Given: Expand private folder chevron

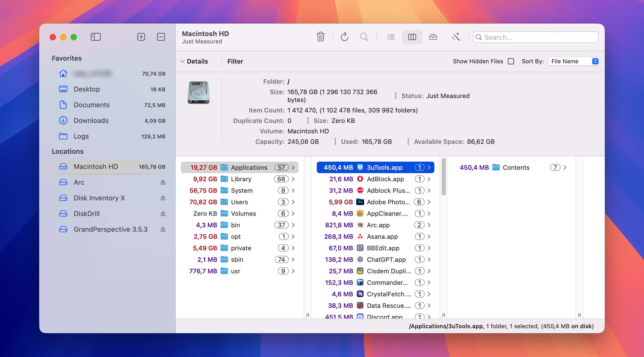Looking at the screenshot, I should point(293,248).
